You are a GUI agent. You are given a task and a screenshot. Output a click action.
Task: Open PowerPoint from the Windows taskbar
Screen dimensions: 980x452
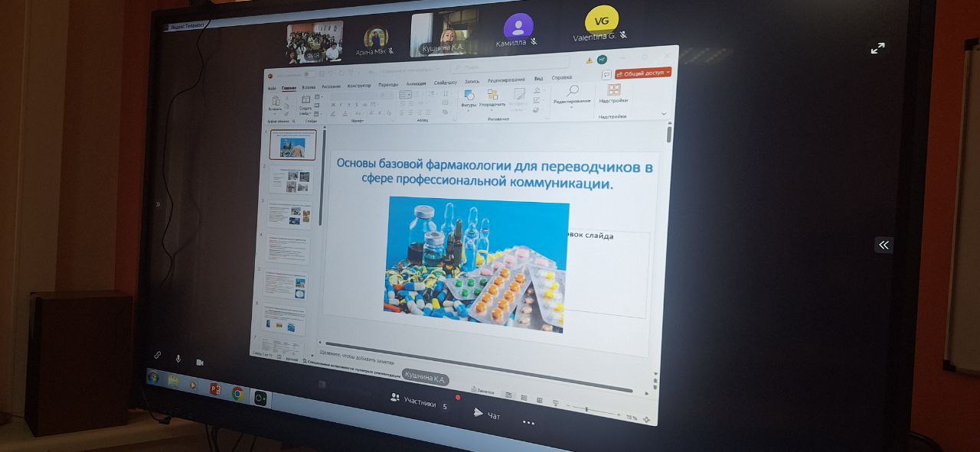tap(215, 389)
